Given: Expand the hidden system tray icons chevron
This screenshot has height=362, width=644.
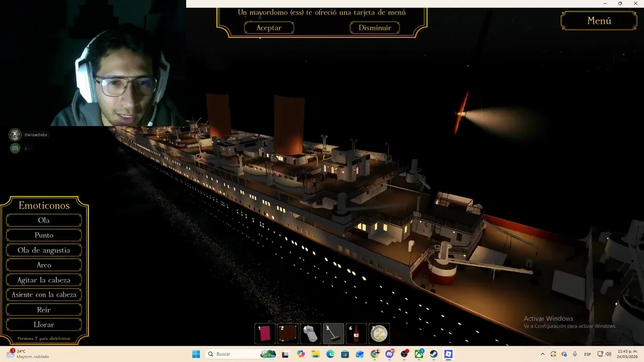Looking at the screenshot, I should click(x=542, y=354).
